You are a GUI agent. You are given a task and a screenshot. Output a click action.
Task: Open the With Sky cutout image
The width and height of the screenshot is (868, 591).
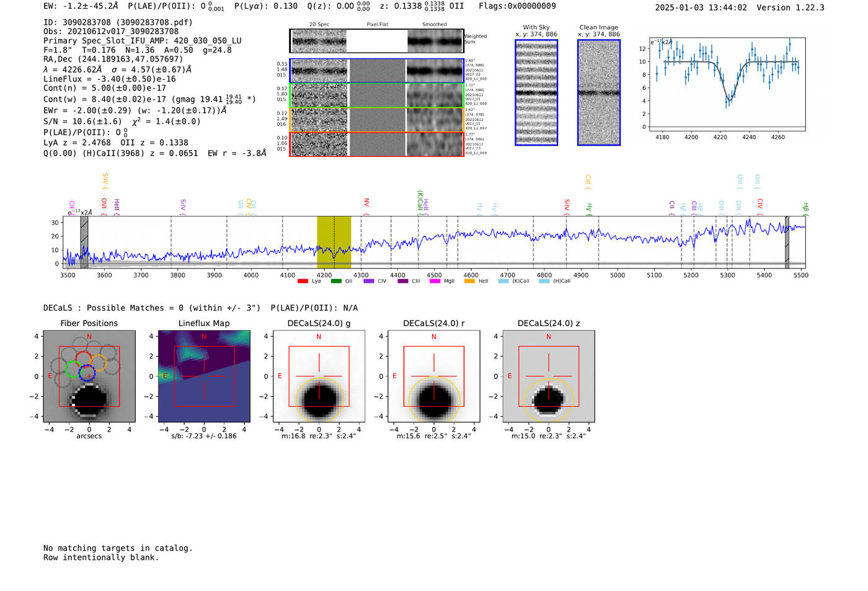(536, 92)
